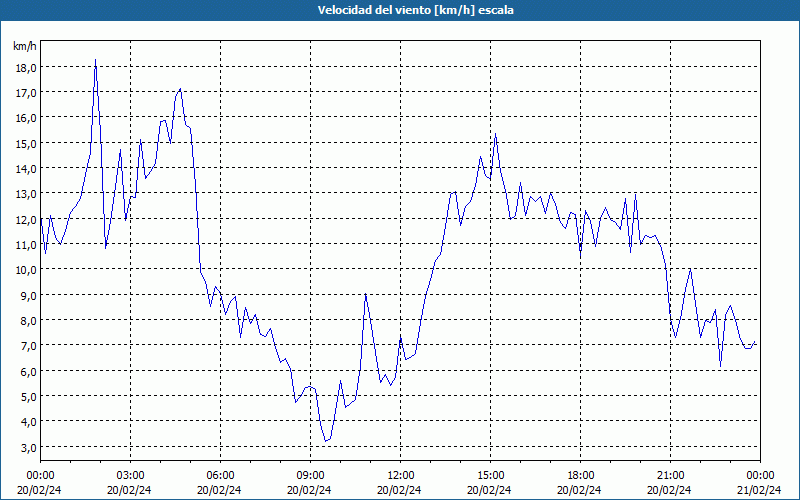The image size is (800, 500).
Task: Click the 14,0 y-axis value
Action: 25,168
